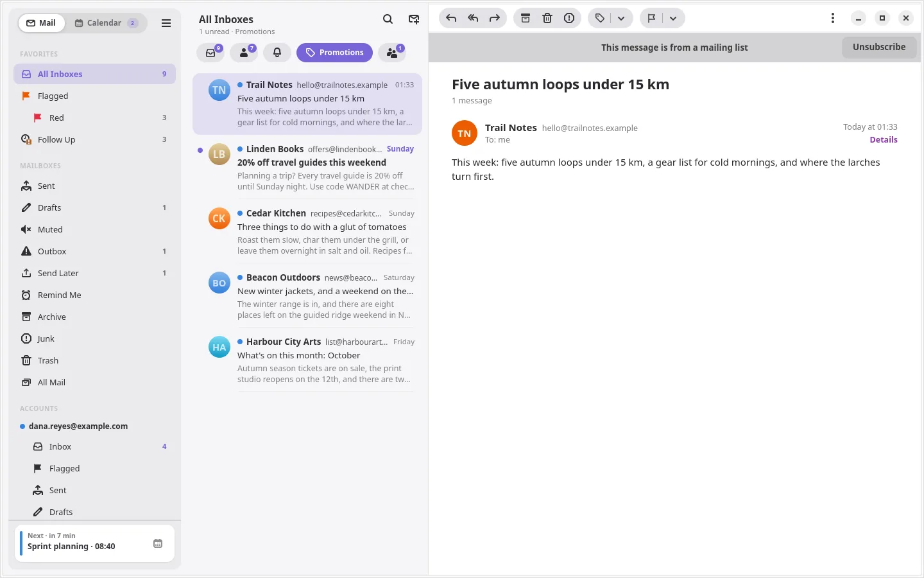Switch to the Calendar tab

point(106,23)
